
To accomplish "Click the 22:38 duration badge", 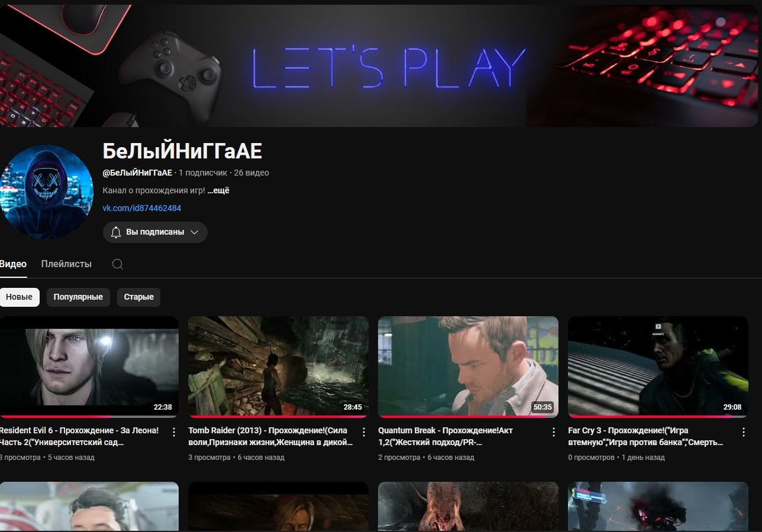I will pyautogui.click(x=163, y=407).
